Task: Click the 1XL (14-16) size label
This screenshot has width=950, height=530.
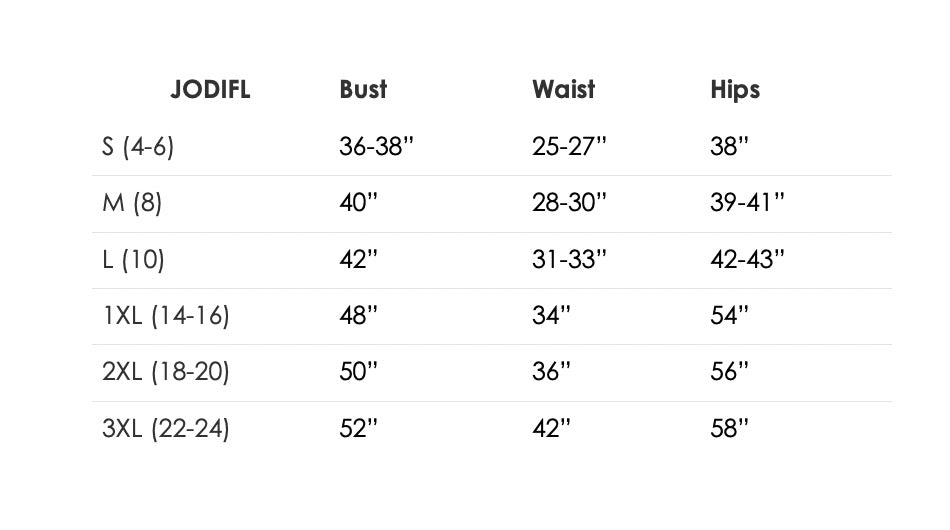Action: 166,316
